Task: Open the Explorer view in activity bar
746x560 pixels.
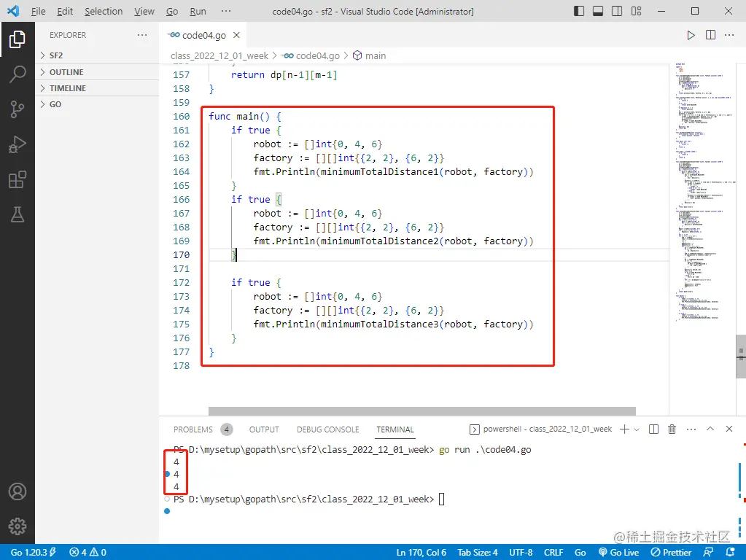Action: 17,39
